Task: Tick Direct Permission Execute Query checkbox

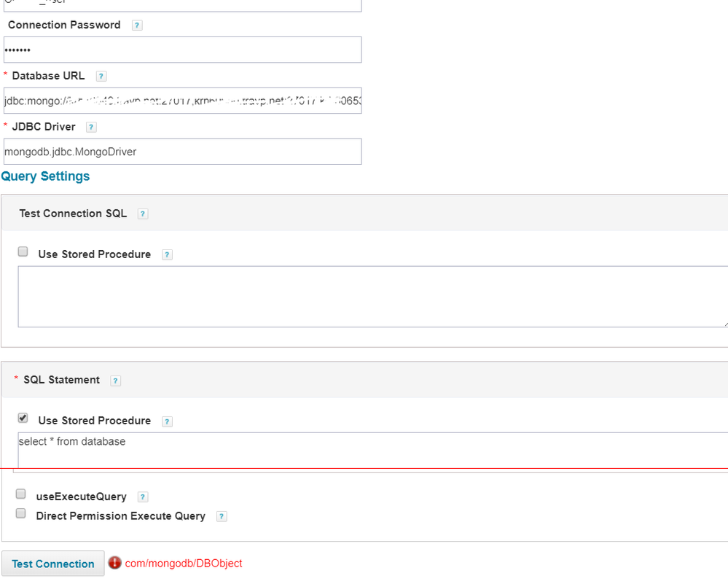Action: tap(21, 513)
